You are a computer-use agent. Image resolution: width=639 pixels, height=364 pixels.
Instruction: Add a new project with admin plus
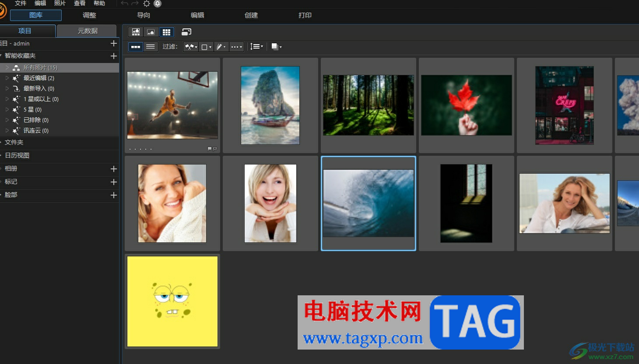click(114, 43)
